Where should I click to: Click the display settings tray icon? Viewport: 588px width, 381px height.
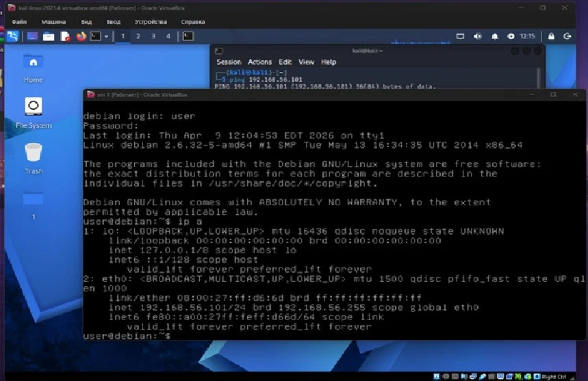pos(460,36)
